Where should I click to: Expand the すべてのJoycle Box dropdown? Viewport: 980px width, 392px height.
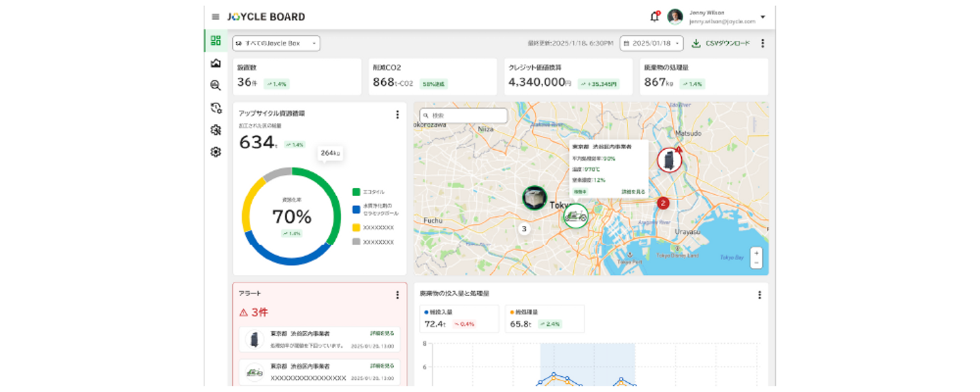tap(276, 44)
